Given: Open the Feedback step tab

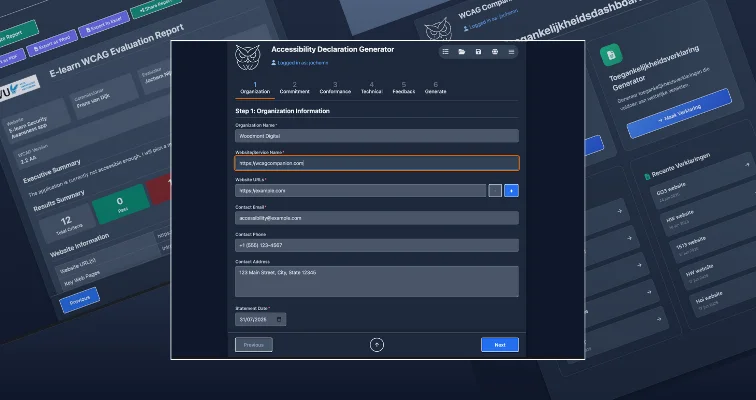Looking at the screenshot, I should point(404,88).
